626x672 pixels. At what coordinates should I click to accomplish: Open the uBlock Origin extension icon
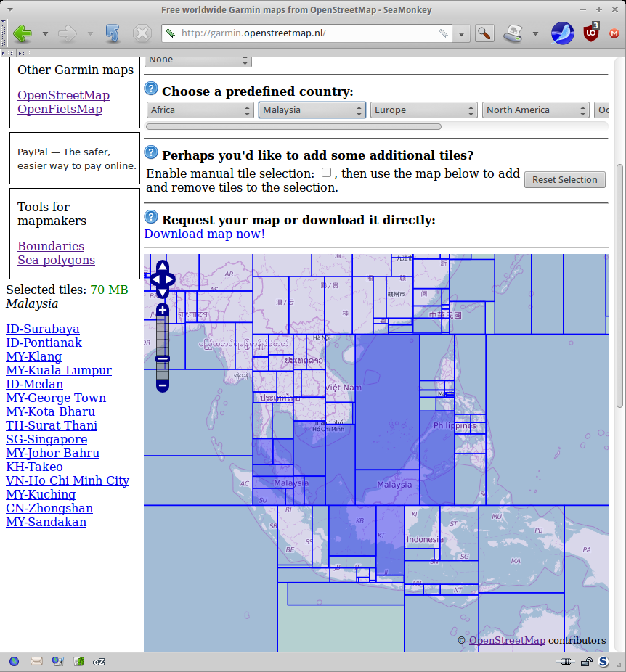click(591, 33)
